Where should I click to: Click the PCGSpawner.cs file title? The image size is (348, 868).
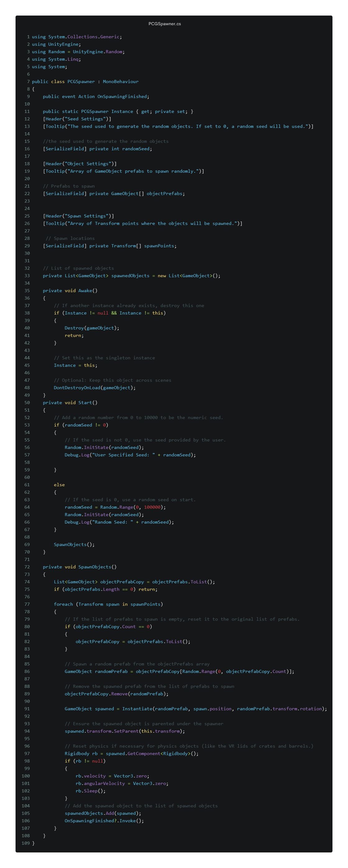[x=165, y=24]
